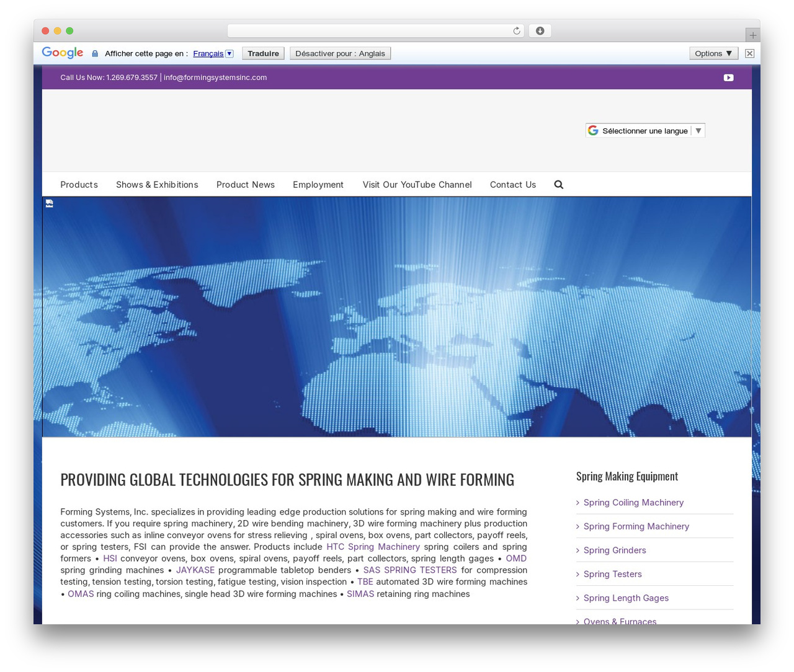Open Spring Coiling Machinery sidebar link

coord(633,503)
